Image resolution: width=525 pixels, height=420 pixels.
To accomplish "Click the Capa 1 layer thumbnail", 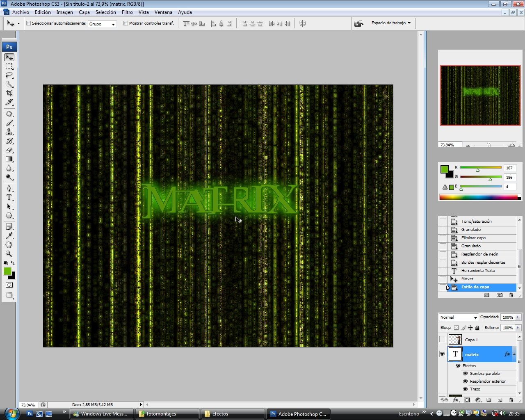I will click(x=455, y=340).
